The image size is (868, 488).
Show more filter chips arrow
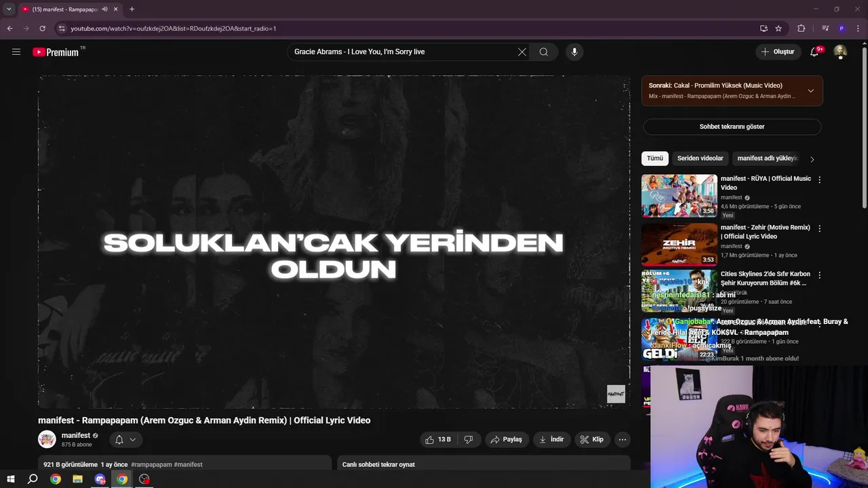(812, 159)
